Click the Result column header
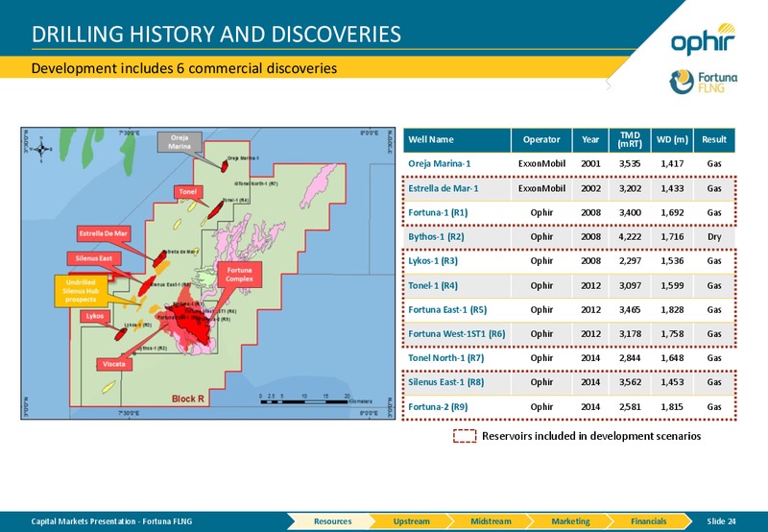The image size is (768, 532). [x=714, y=140]
